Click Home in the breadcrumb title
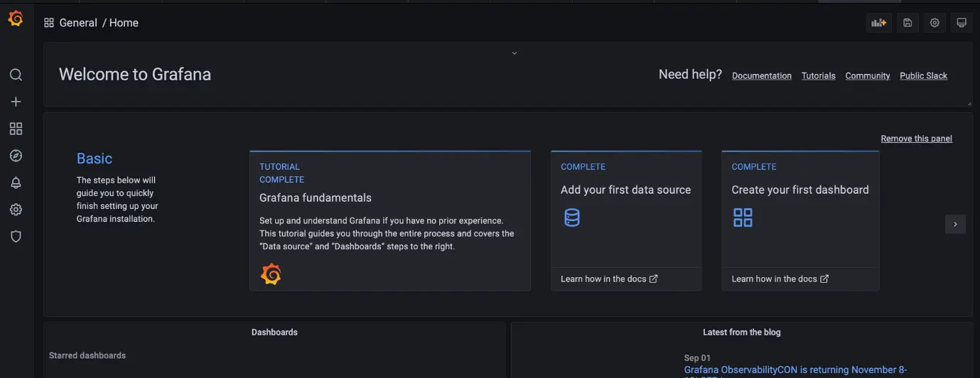 (x=124, y=23)
